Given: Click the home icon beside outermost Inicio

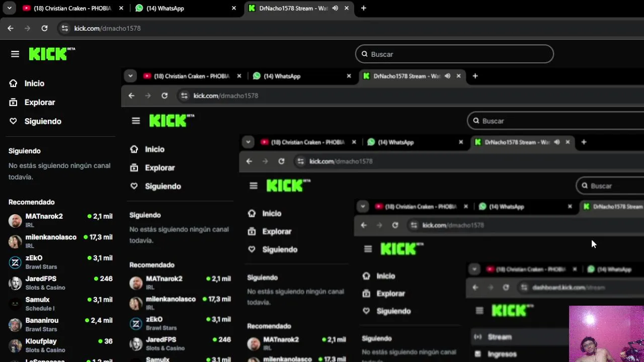Looking at the screenshot, I should [13, 83].
